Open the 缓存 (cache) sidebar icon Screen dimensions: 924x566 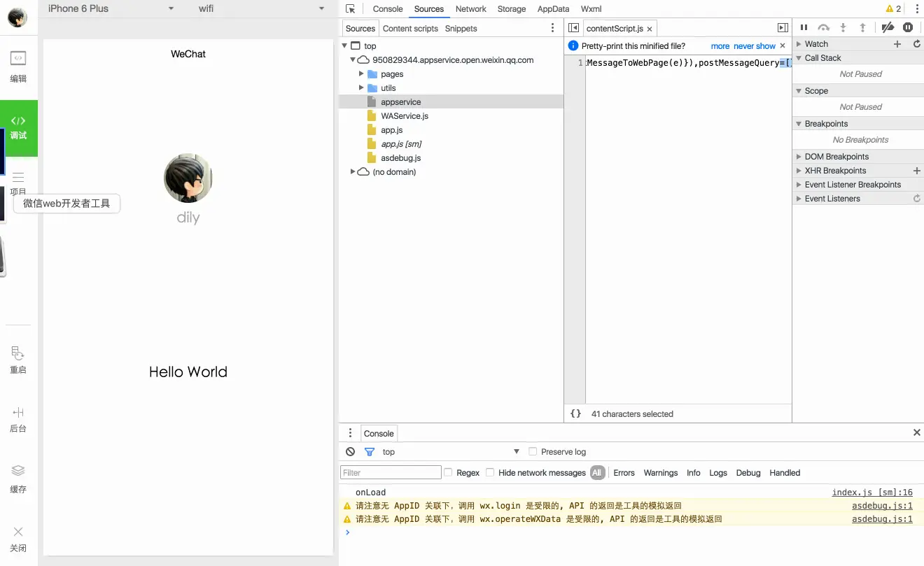pyautogui.click(x=18, y=479)
